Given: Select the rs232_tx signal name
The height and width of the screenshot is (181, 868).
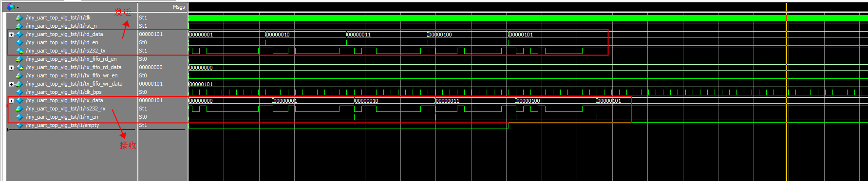Looking at the screenshot, I should [x=65, y=51].
